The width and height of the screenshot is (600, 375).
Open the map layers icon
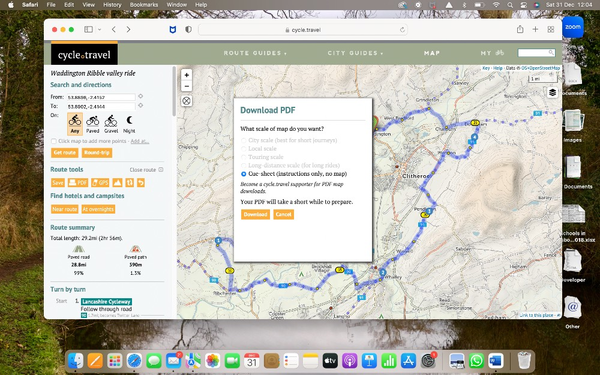[552, 93]
